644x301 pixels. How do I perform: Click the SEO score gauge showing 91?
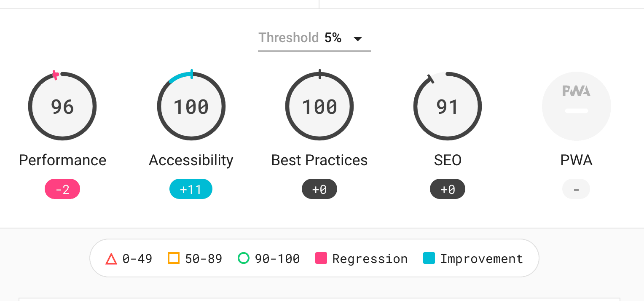point(448,106)
